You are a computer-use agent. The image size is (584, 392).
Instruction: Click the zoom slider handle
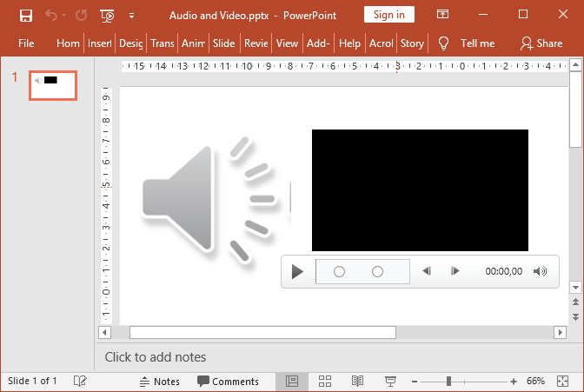coord(448,382)
